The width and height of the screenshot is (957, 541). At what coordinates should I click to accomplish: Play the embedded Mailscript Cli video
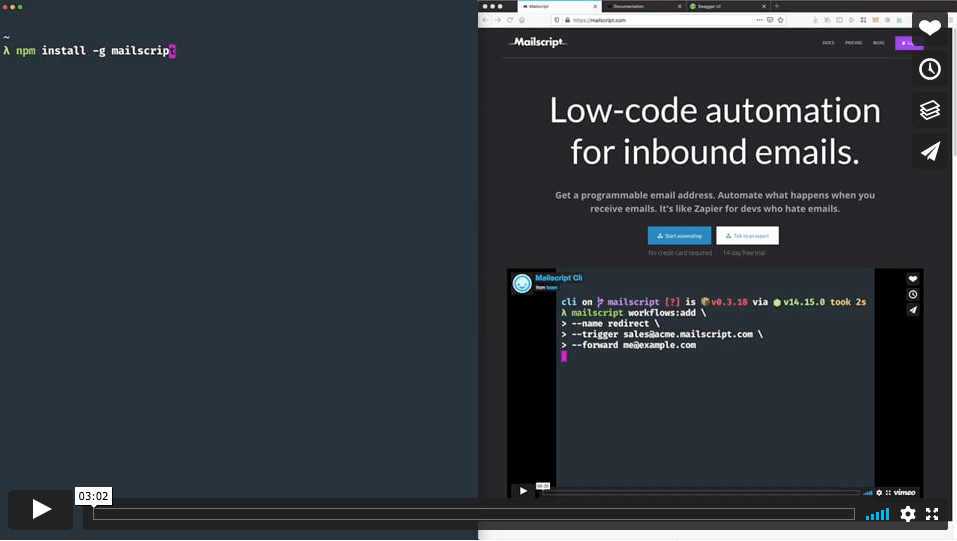pos(523,491)
